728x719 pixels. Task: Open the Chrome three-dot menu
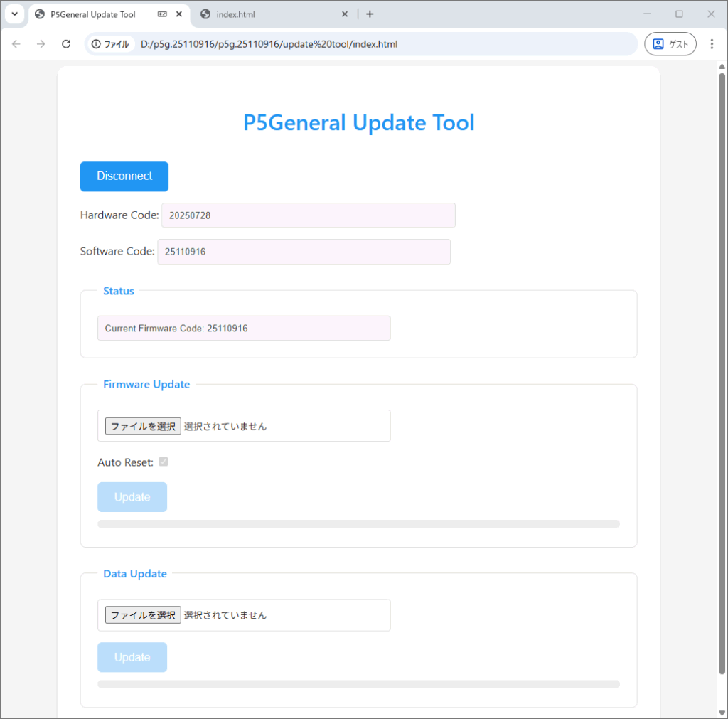(712, 44)
